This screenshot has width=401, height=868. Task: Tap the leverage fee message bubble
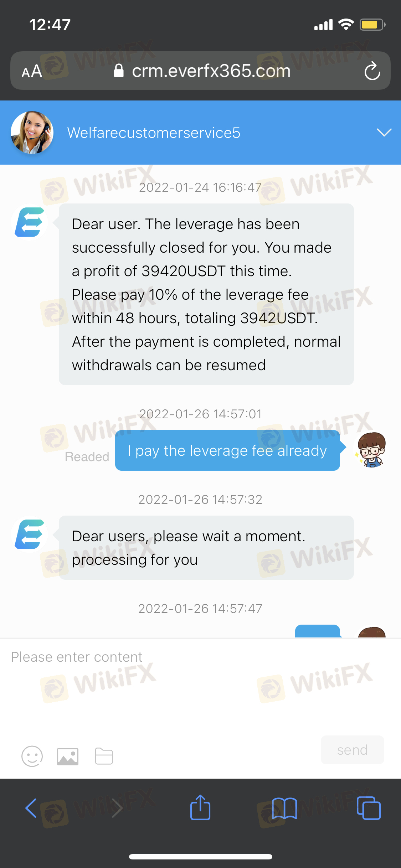pos(206,294)
